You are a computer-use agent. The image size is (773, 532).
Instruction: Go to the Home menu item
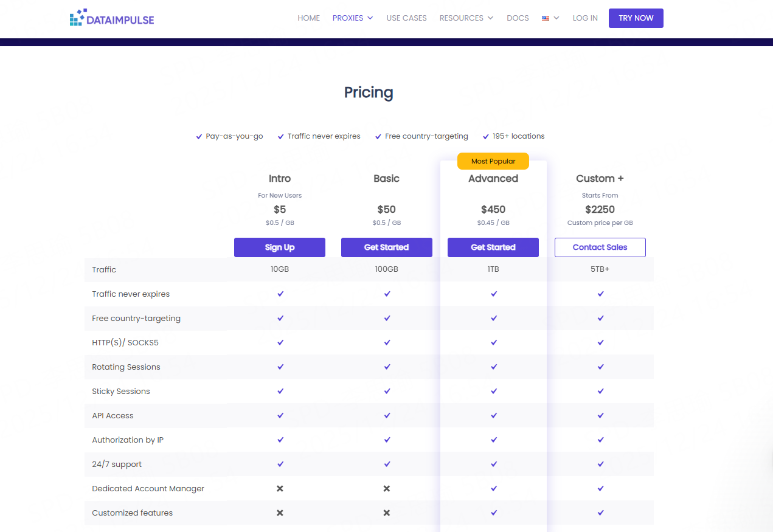tap(308, 18)
